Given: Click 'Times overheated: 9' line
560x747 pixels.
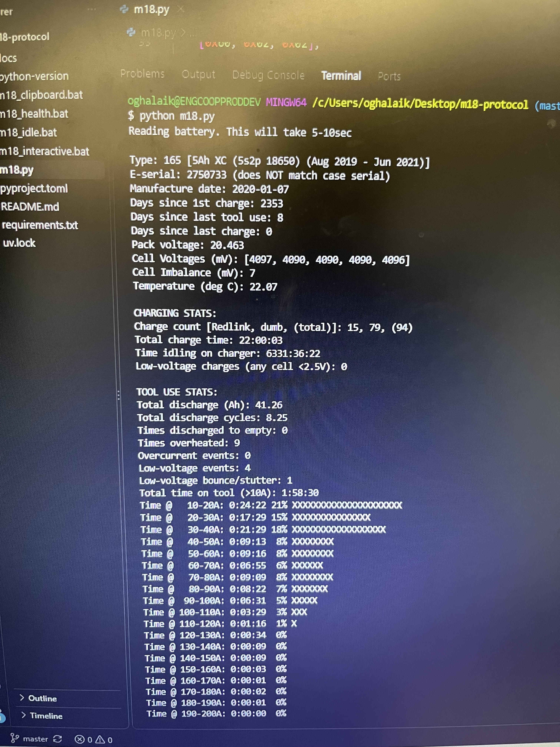Looking at the screenshot, I should (189, 443).
